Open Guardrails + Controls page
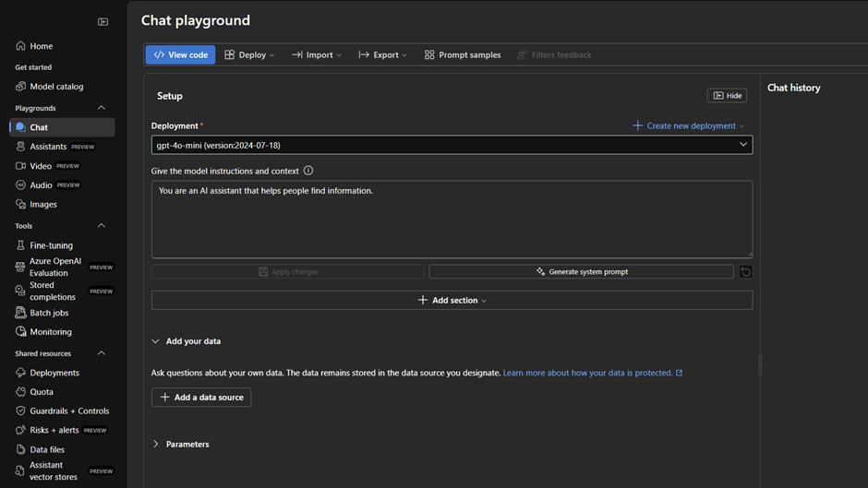868x488 pixels. coord(69,411)
